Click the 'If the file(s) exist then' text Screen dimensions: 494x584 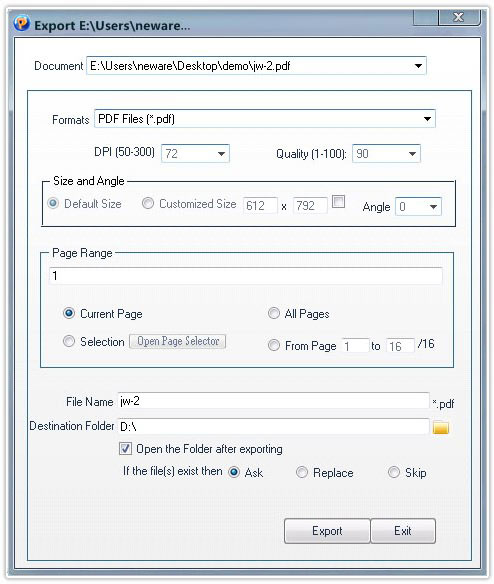172,471
